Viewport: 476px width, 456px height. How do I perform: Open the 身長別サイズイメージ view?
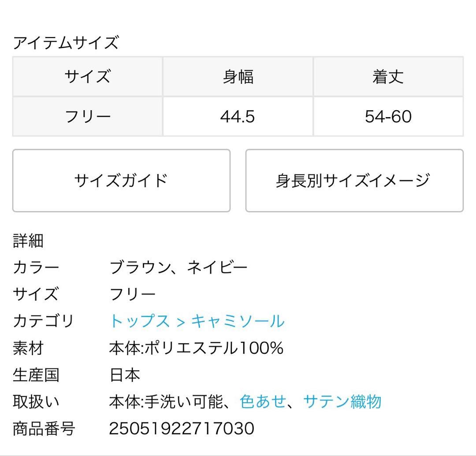point(354,180)
